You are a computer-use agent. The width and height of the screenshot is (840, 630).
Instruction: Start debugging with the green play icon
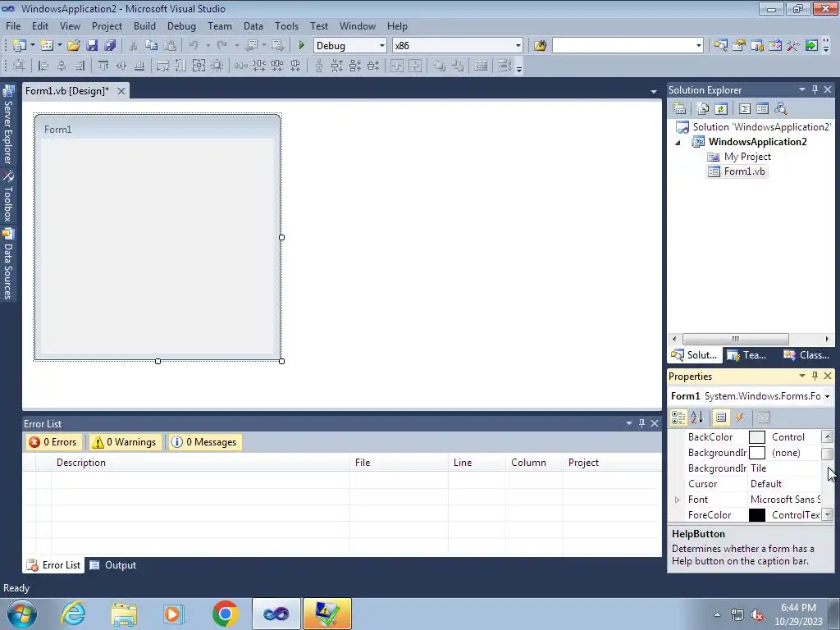[x=302, y=46]
